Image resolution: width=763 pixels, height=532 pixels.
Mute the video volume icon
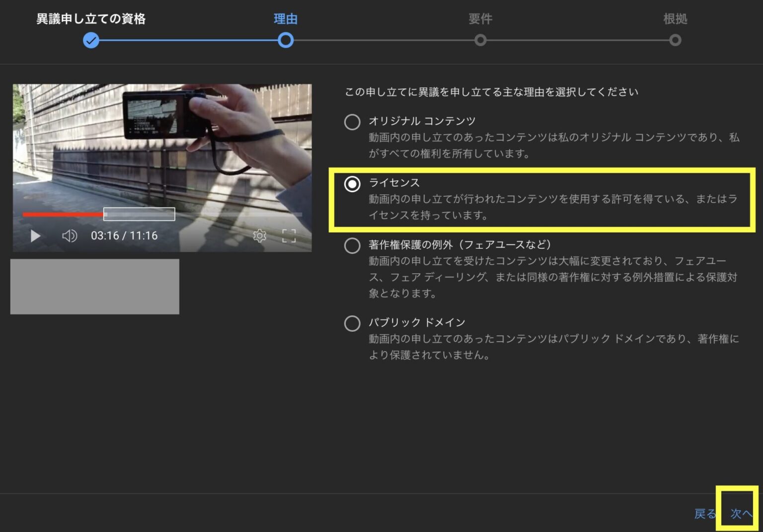pyautogui.click(x=70, y=236)
